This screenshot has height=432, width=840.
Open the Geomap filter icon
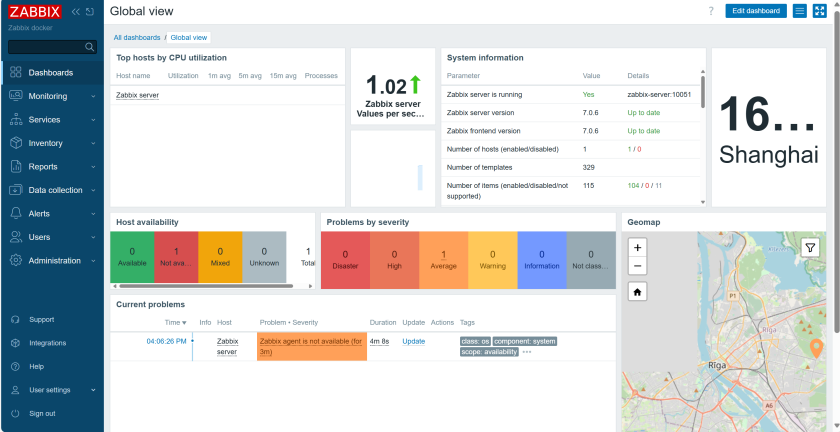[811, 248]
